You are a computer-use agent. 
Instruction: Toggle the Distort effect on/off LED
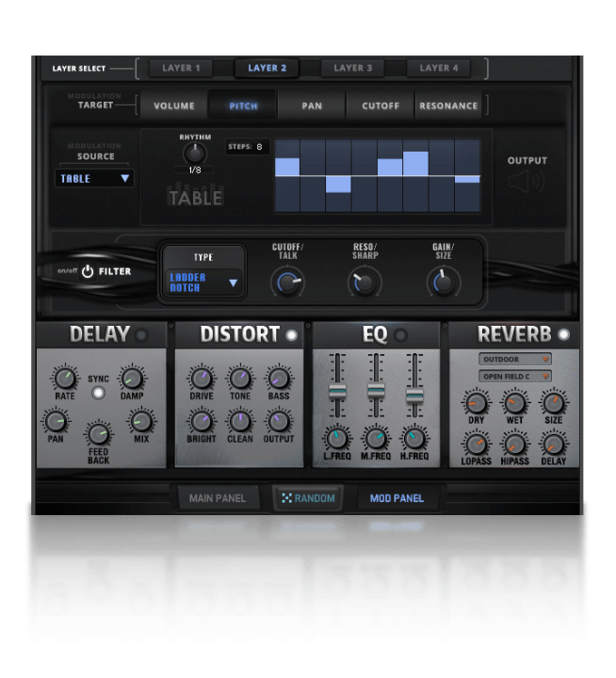tap(291, 335)
